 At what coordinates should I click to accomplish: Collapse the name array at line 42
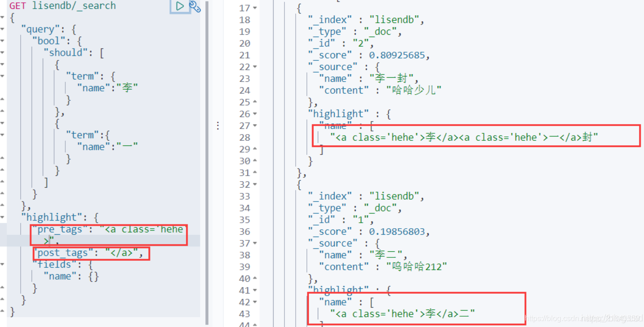255,302
